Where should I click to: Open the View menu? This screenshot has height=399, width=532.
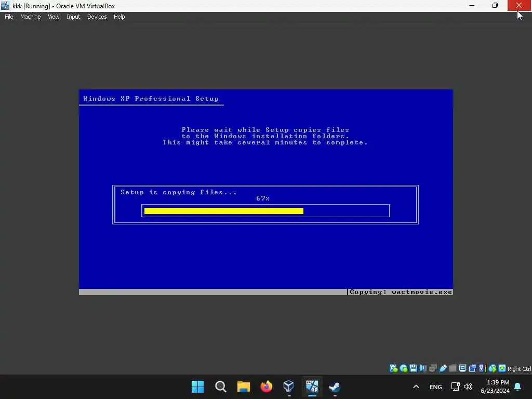[54, 17]
